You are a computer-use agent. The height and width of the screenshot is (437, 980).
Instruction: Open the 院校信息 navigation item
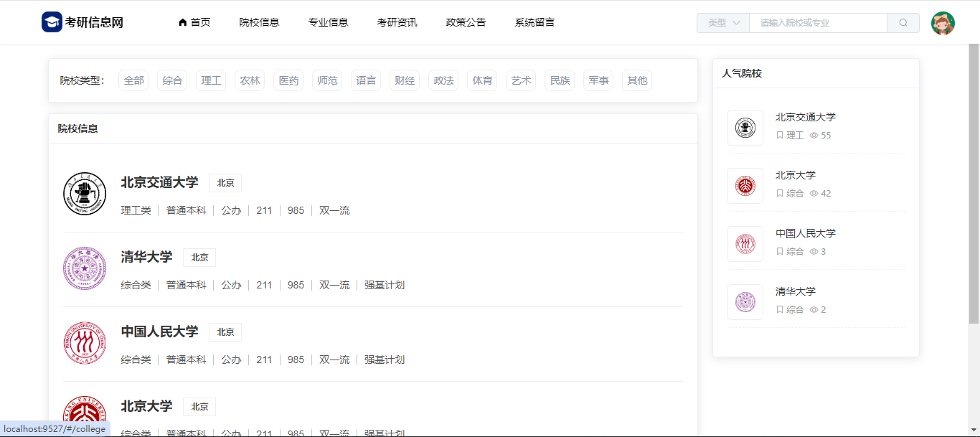click(259, 22)
